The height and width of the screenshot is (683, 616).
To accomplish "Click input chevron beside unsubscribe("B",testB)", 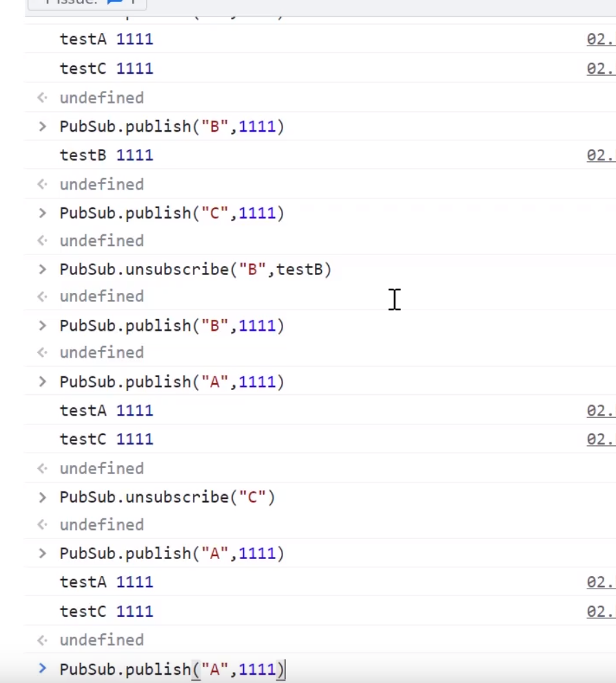I will [x=42, y=269].
